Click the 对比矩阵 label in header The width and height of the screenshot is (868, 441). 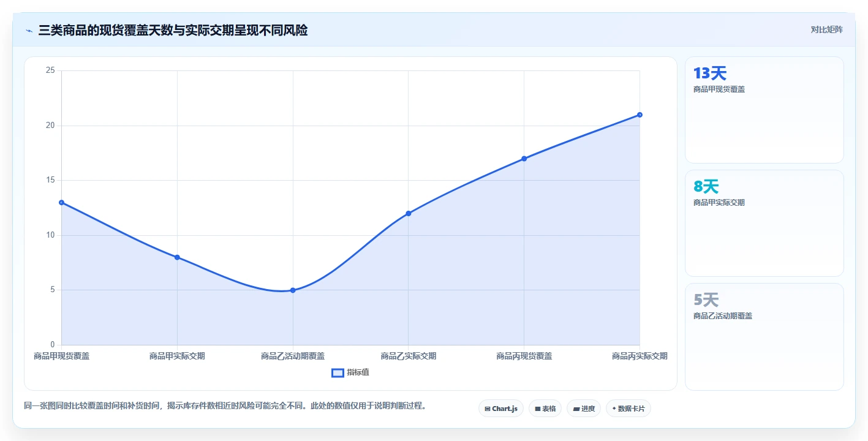pyautogui.click(x=826, y=29)
